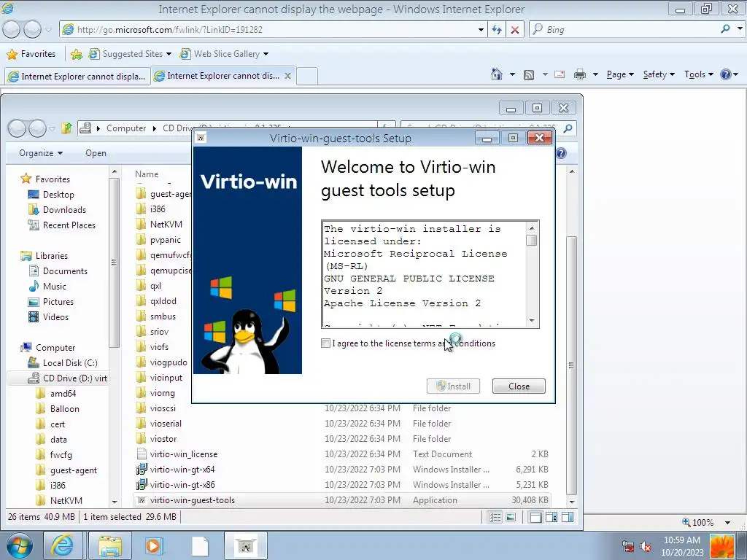Click Virtio setup taskbar icon
Image resolution: width=747 pixels, height=560 pixels.
tap(245, 545)
